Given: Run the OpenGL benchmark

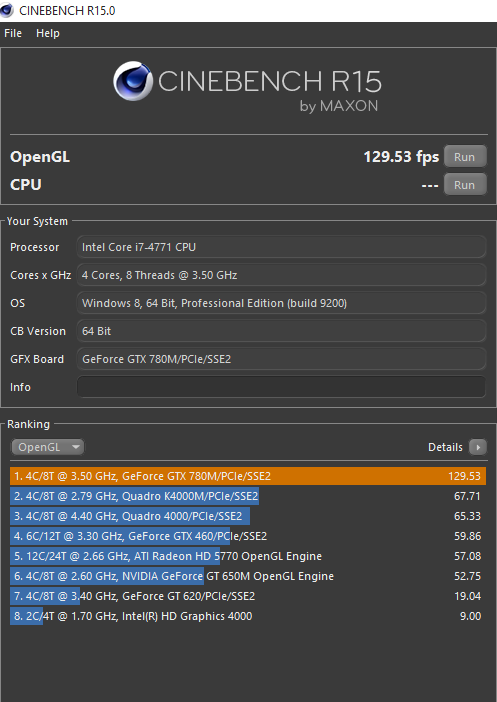Looking at the screenshot, I should (x=465, y=157).
